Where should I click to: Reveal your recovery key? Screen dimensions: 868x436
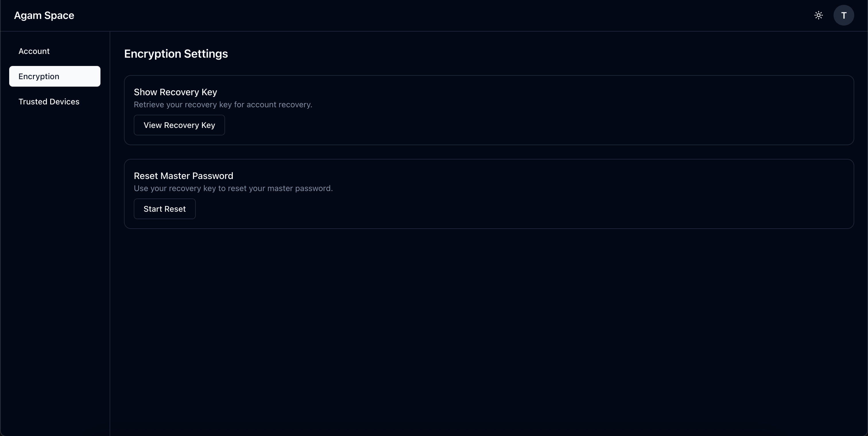tap(179, 125)
